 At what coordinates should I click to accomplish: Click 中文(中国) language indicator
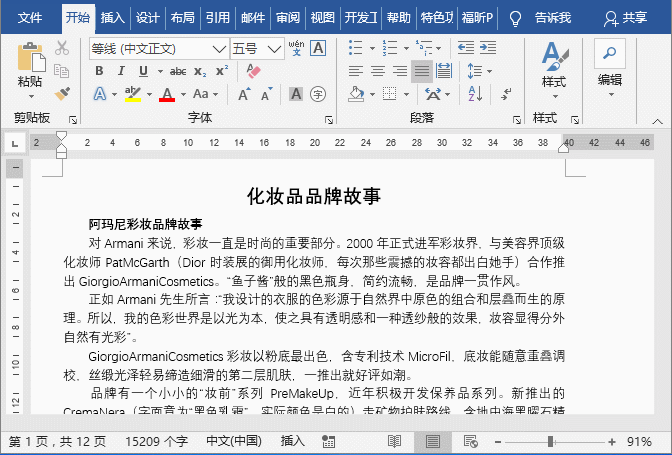(234, 441)
